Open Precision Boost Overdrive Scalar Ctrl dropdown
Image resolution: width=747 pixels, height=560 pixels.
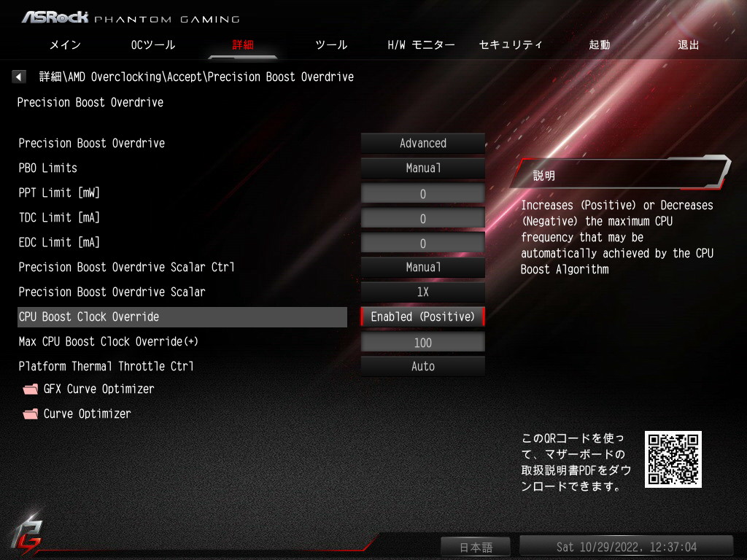[422, 267]
